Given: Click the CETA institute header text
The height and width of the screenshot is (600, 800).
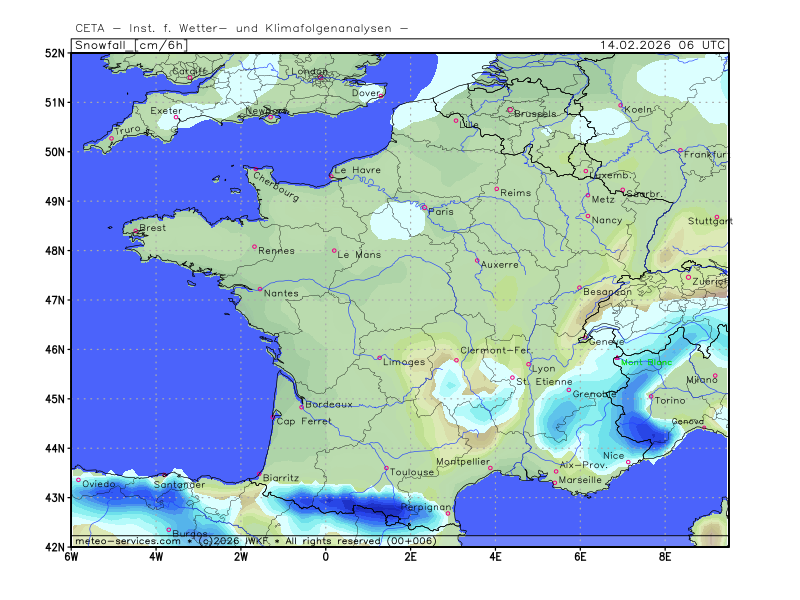Looking at the screenshot, I should click(241, 28).
